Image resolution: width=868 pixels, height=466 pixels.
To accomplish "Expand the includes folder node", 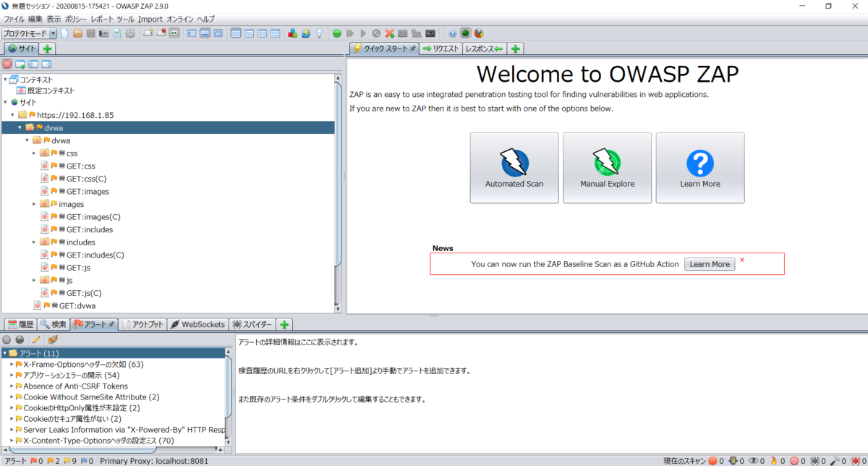I will (x=34, y=242).
